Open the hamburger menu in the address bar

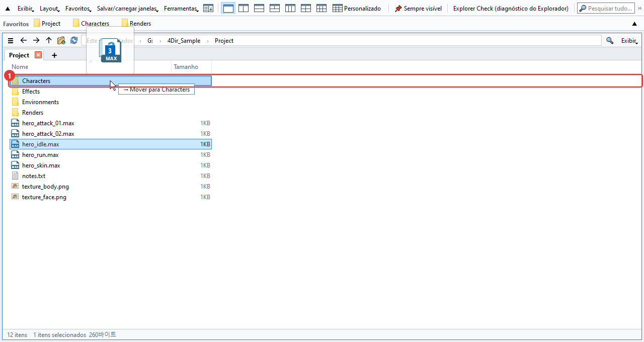click(x=11, y=41)
